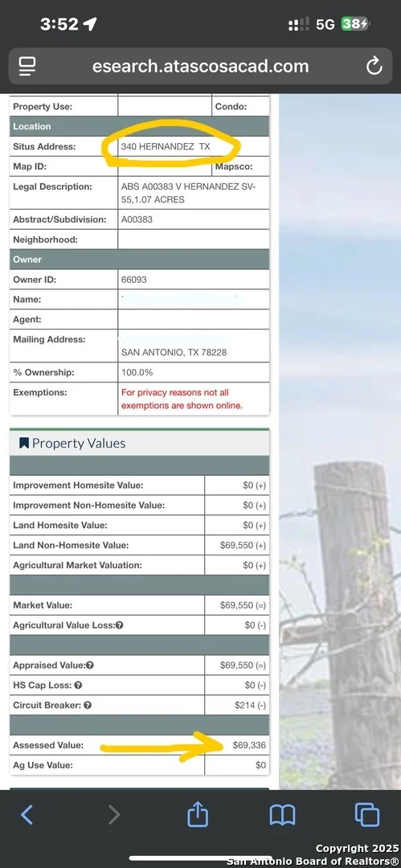Screen dimensions: 401x868
Task: Tap the esearch.atascosacad.com address field
Action: 201,67
